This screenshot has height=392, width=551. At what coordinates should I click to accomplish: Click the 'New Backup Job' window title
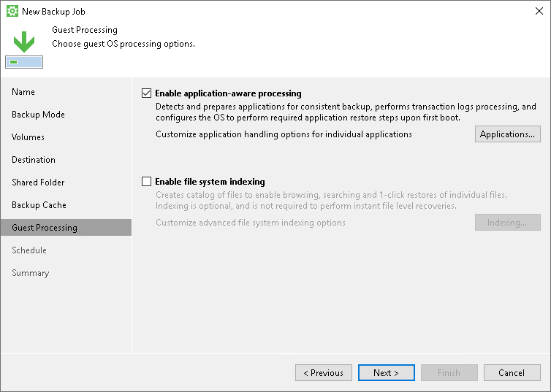coord(53,12)
